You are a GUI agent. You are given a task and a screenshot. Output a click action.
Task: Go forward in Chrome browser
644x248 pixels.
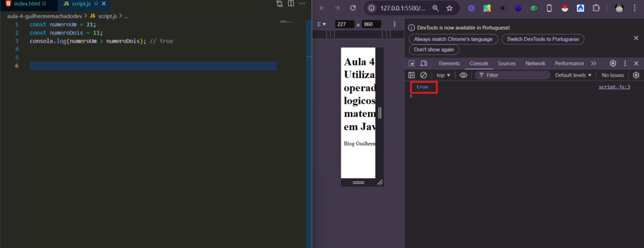[337, 8]
